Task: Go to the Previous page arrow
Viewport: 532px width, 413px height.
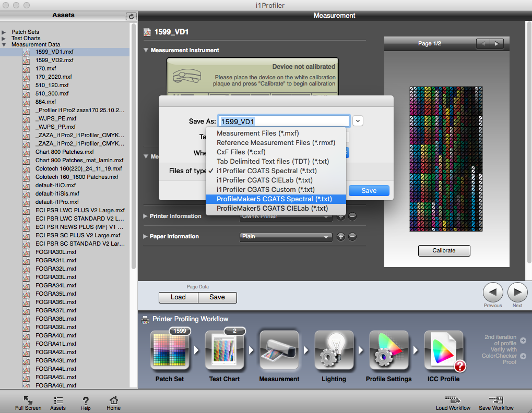Action: pos(493,292)
